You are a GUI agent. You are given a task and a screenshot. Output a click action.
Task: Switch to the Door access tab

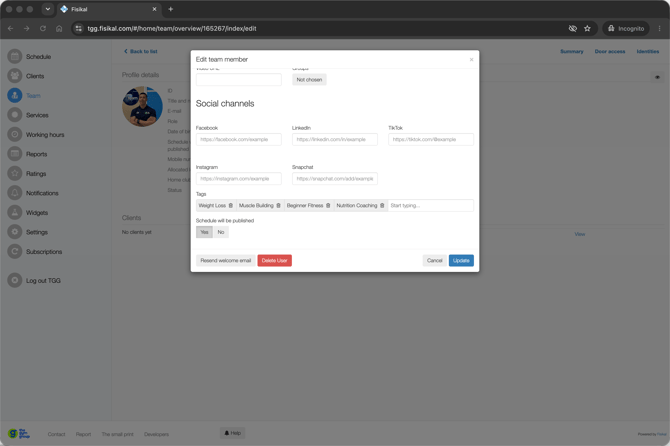coord(610,51)
